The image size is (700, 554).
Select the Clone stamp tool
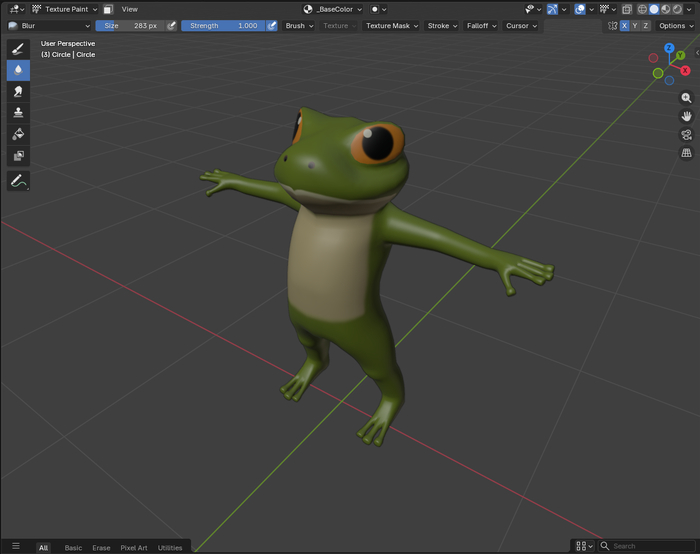pos(18,113)
